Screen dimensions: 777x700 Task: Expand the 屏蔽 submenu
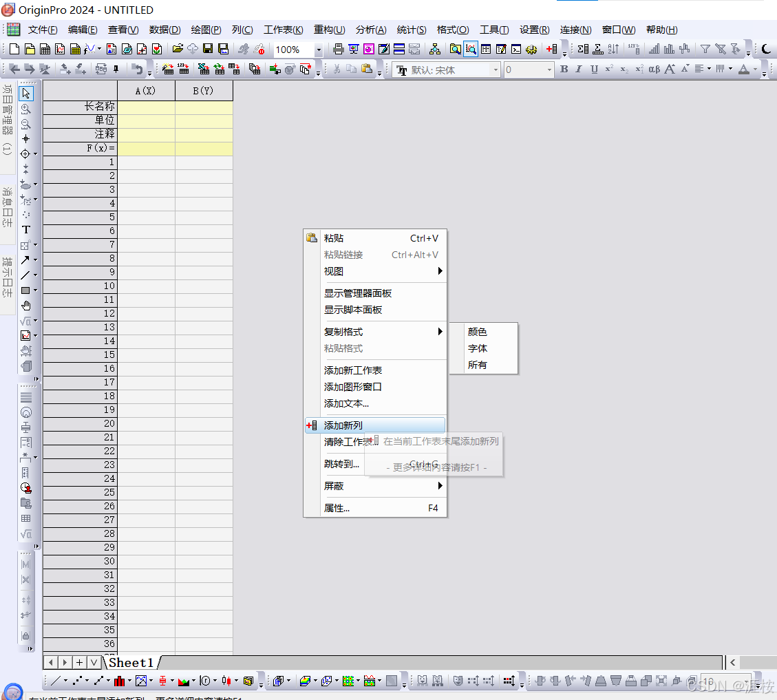(x=375, y=486)
